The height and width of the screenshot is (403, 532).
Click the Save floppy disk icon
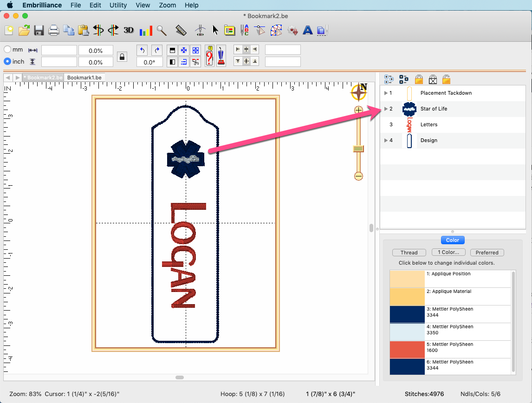point(39,31)
